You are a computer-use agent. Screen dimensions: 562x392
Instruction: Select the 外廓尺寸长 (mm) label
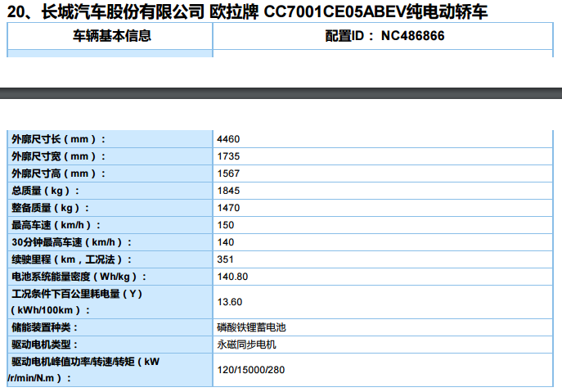pyautogui.click(x=59, y=139)
